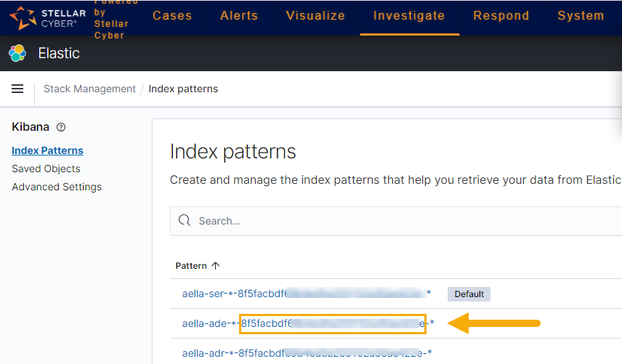
Task: Open Saved Objects in sidebar
Action: click(46, 169)
